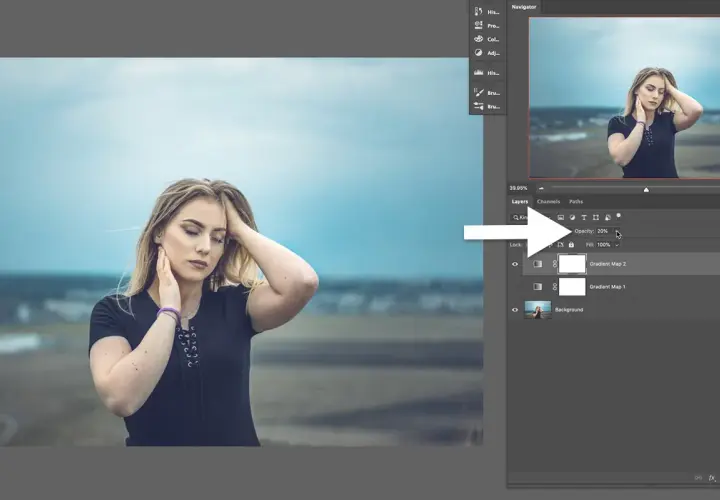
Task: Select Gradient Map 2 layer mask thumbnail
Action: (572, 264)
